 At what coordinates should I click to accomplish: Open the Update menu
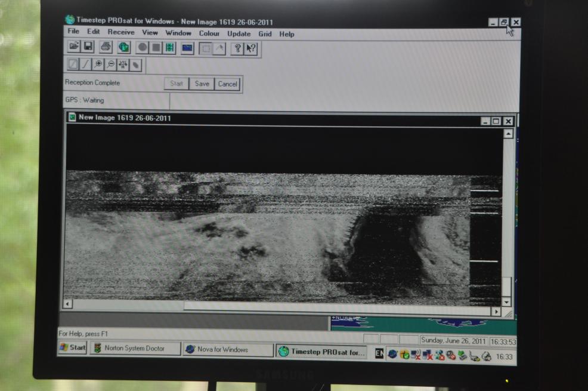[x=239, y=34]
